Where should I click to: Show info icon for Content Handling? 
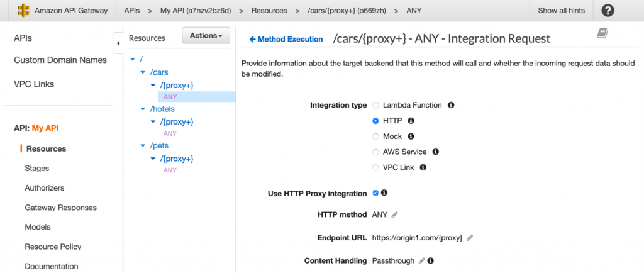coord(430,260)
